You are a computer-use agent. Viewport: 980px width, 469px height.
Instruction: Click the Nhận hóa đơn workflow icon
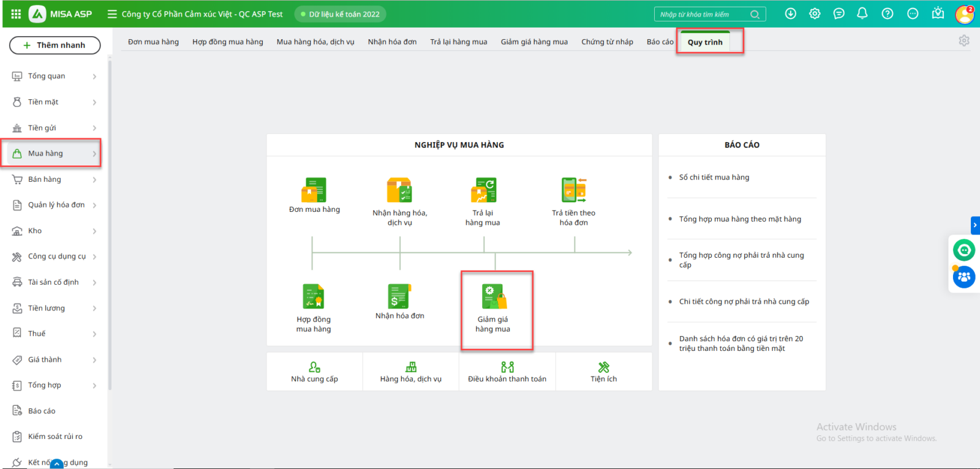coord(399,296)
